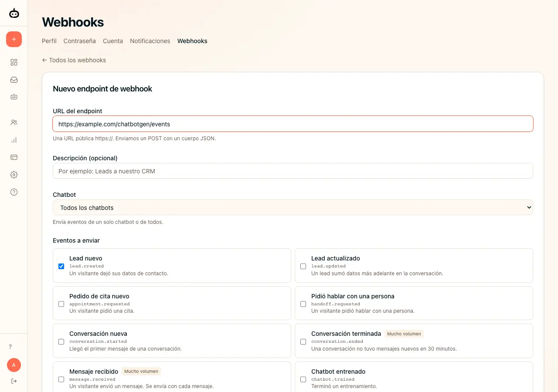This screenshot has width=558, height=392.
Task: Open the billing card icon
Action: click(14, 157)
